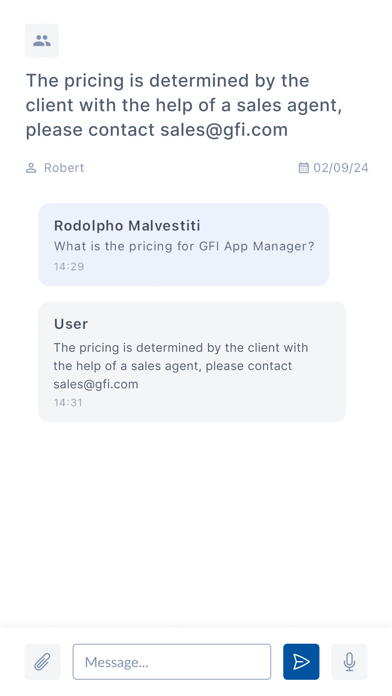This screenshot has width=392, height=696.
Task: Click the calendar icon beside the date
Action: pyautogui.click(x=304, y=168)
